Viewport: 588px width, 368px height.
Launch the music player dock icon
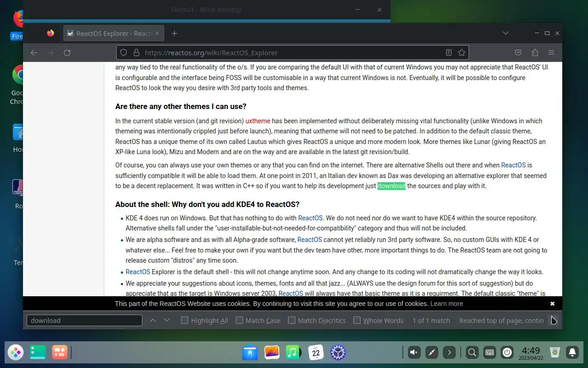[x=294, y=353]
